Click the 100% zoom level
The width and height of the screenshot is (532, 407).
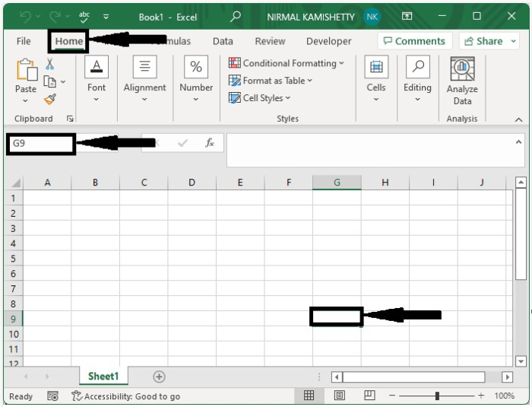(x=504, y=396)
